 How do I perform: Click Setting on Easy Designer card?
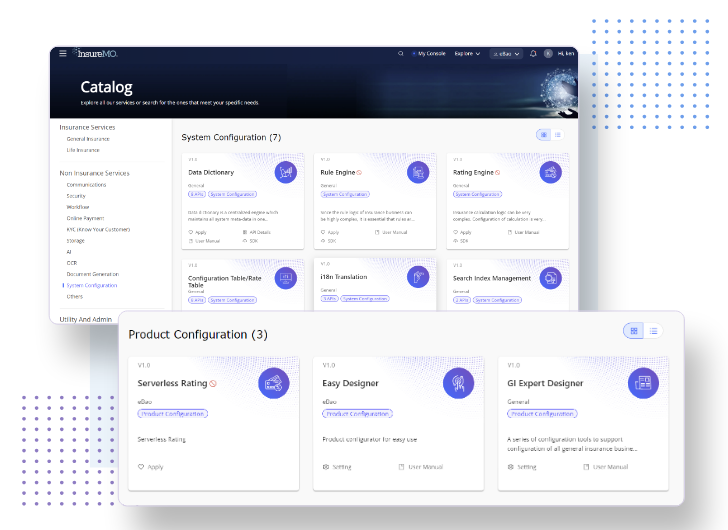[x=335, y=466]
